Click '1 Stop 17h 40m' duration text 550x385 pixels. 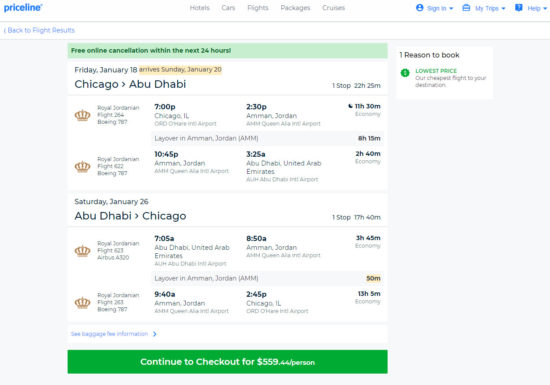356,217
